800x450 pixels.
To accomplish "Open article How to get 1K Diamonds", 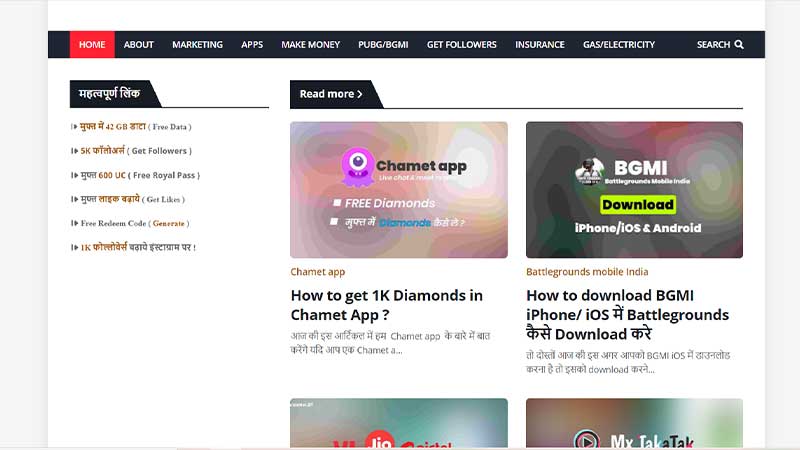I will pyautogui.click(x=387, y=305).
